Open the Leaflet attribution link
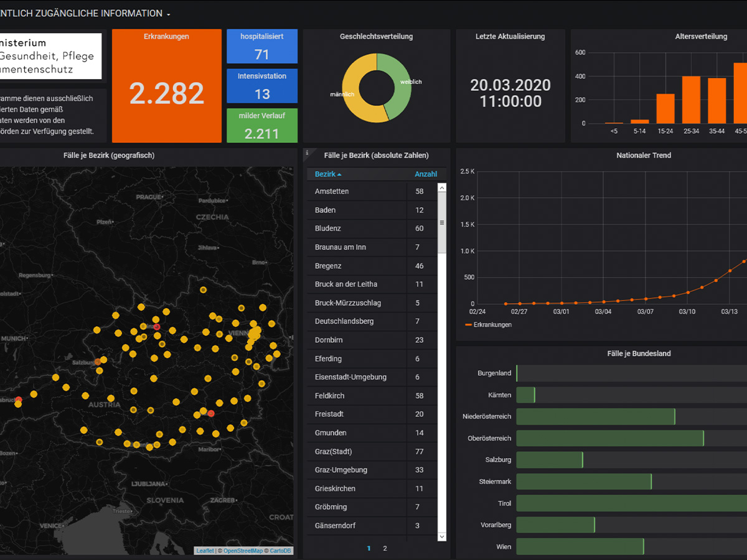Image resolution: width=747 pixels, height=560 pixels. (205, 551)
